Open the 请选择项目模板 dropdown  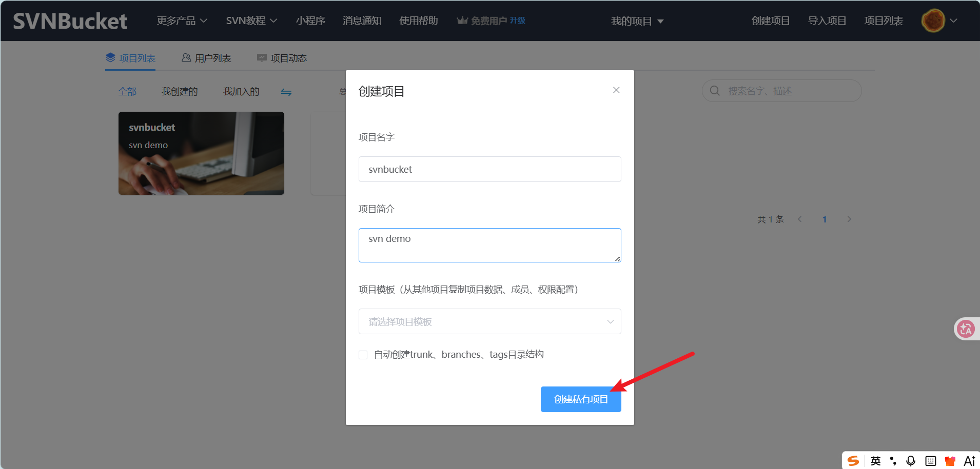point(490,321)
